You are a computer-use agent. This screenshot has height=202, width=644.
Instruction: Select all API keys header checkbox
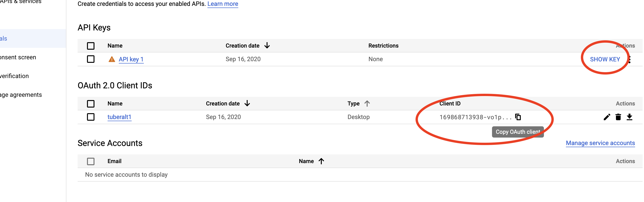[x=91, y=46]
